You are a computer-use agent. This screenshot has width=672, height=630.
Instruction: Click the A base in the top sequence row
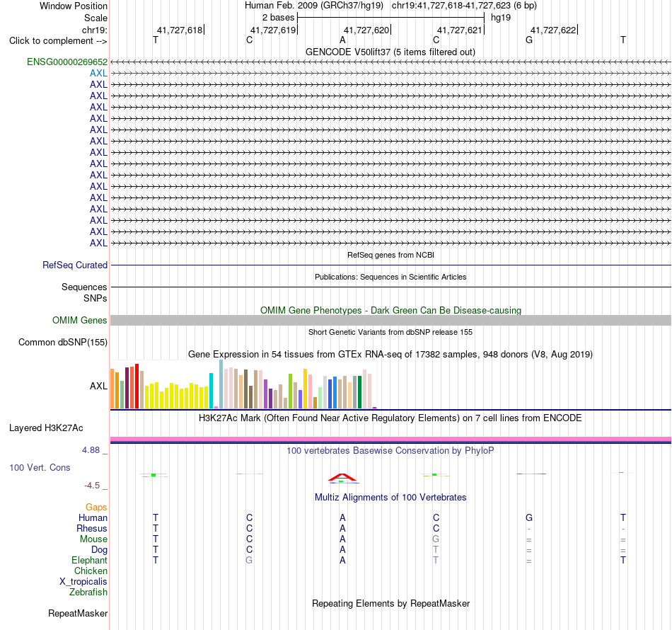342,40
